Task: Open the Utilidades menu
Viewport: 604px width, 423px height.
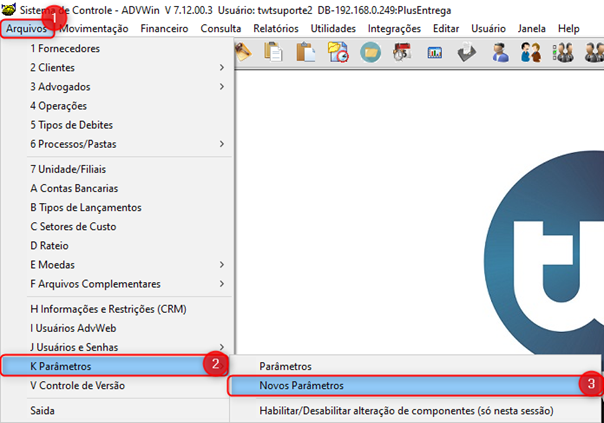Action: (333, 29)
